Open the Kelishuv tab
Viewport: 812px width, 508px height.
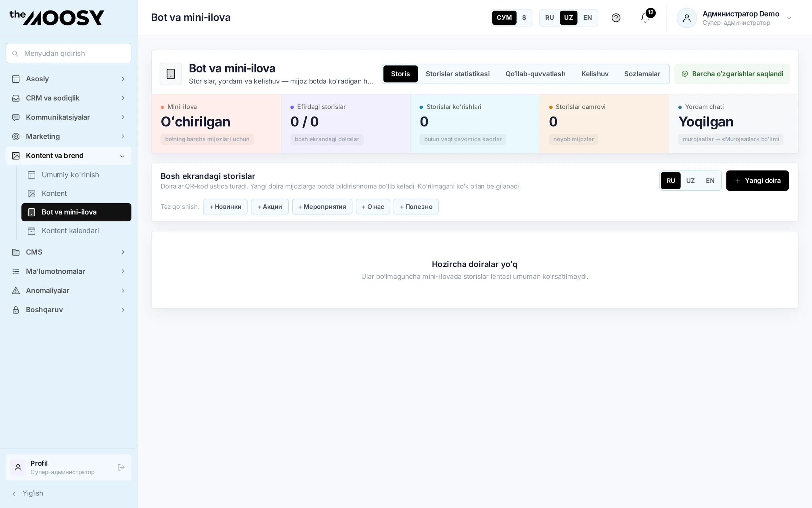[x=595, y=74]
